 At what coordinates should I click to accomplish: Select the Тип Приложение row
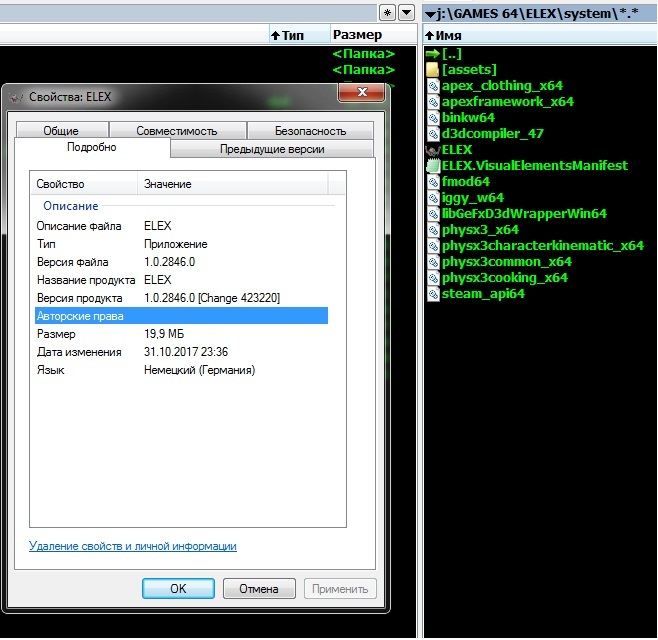click(x=181, y=244)
